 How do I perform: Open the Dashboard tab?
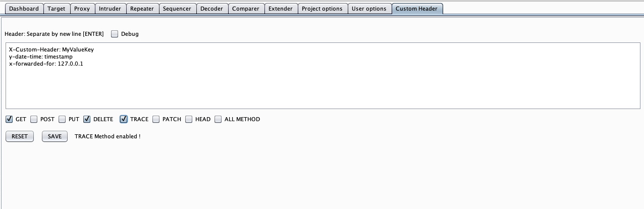click(24, 9)
